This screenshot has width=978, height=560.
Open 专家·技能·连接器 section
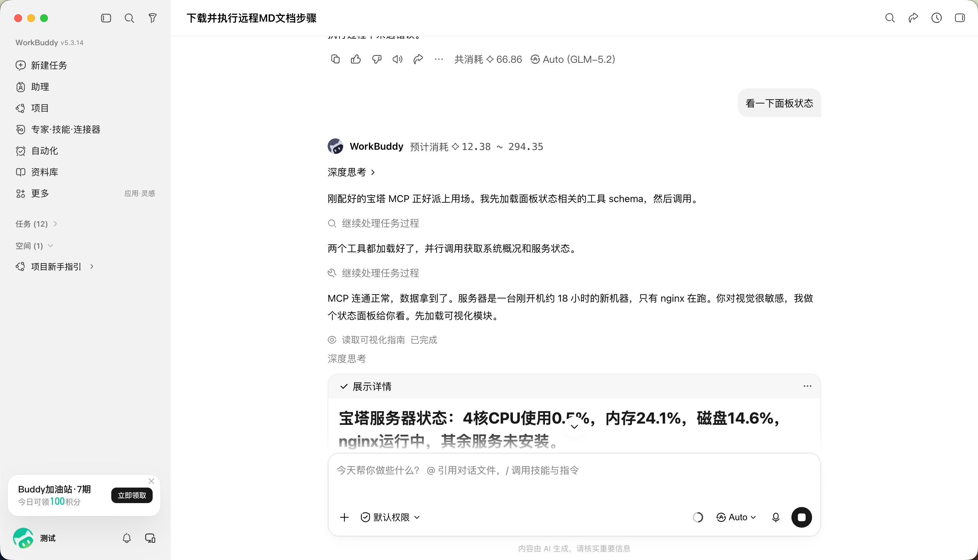pyautogui.click(x=85, y=129)
